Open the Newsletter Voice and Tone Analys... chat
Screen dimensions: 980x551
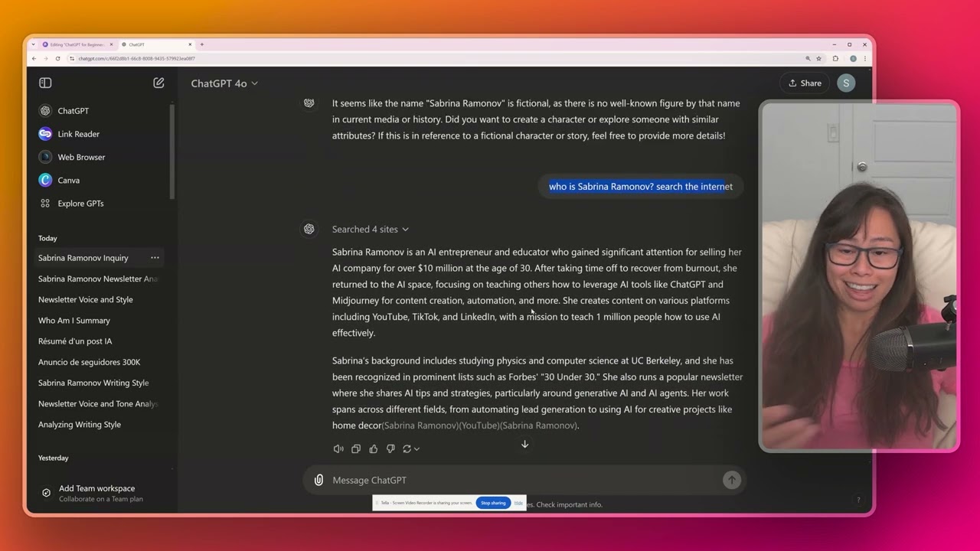pyautogui.click(x=100, y=403)
